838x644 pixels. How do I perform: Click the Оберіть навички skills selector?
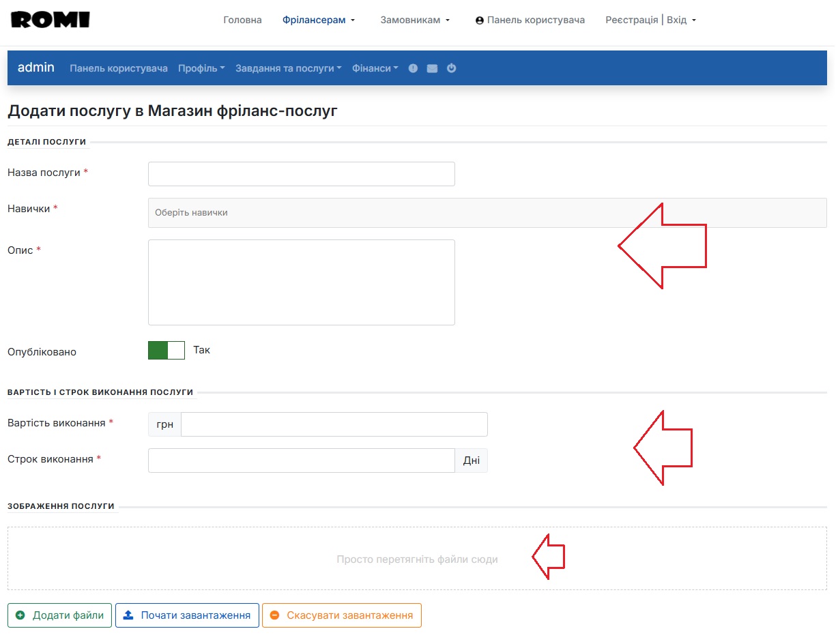click(x=487, y=213)
